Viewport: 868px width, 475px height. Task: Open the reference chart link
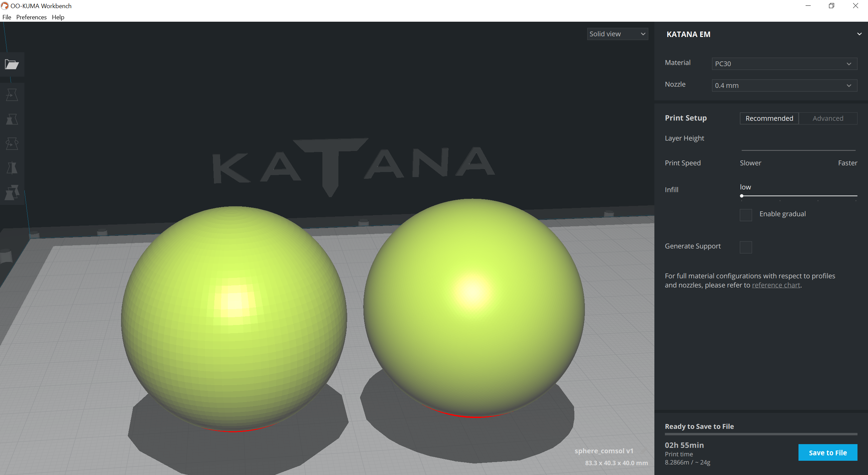[x=776, y=285]
